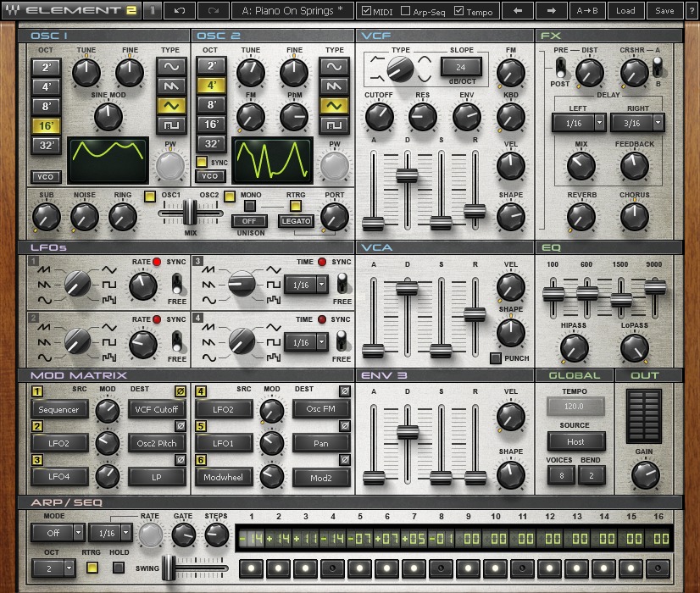This screenshot has height=593, width=700.
Task: Select square waveform type for OSC 2
Action: tap(334, 125)
